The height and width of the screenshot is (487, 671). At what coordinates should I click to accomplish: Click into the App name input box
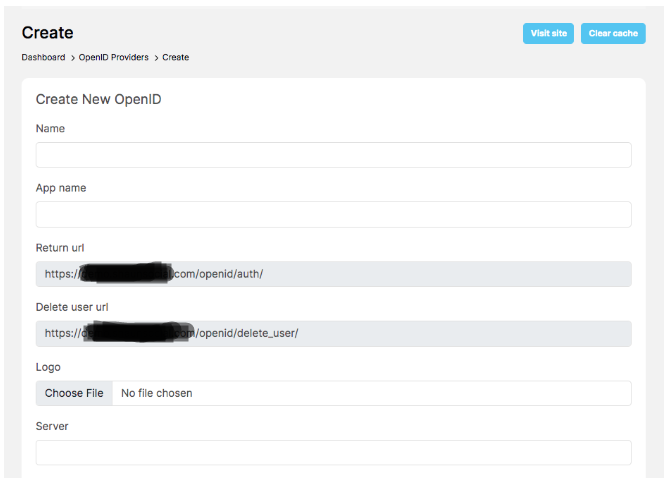click(333, 214)
